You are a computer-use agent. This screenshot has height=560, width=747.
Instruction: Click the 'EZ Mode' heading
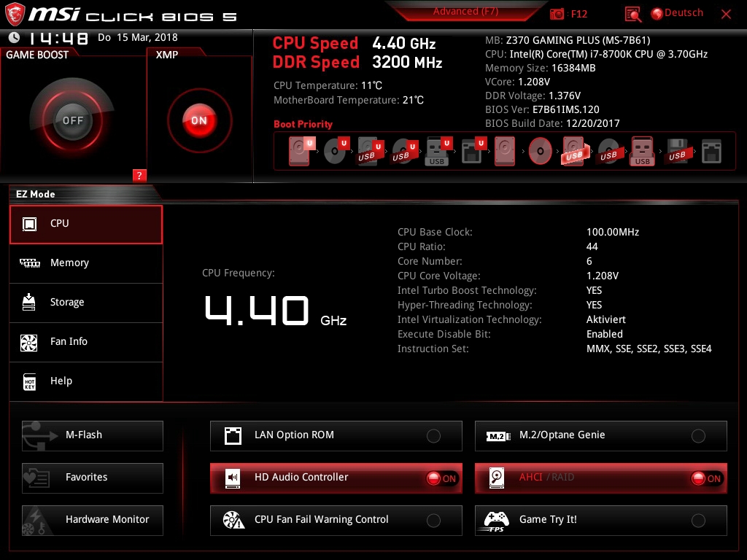[x=36, y=194]
